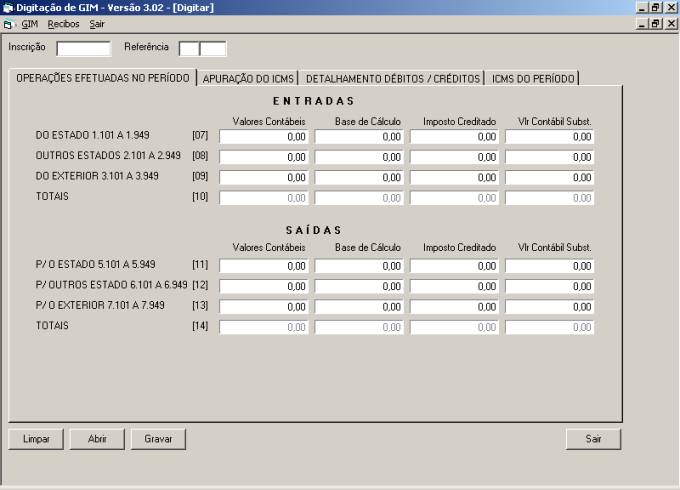Select Valores Contábeis field in row [07]
The image size is (680, 490).
click(x=264, y=137)
